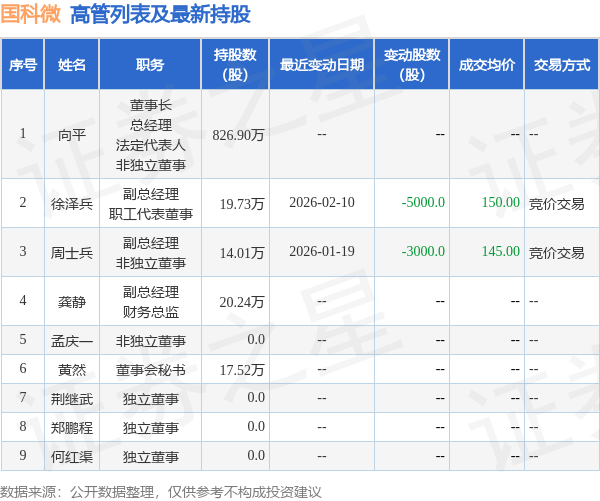Click the name 何红渠 in row 9

[72, 457]
